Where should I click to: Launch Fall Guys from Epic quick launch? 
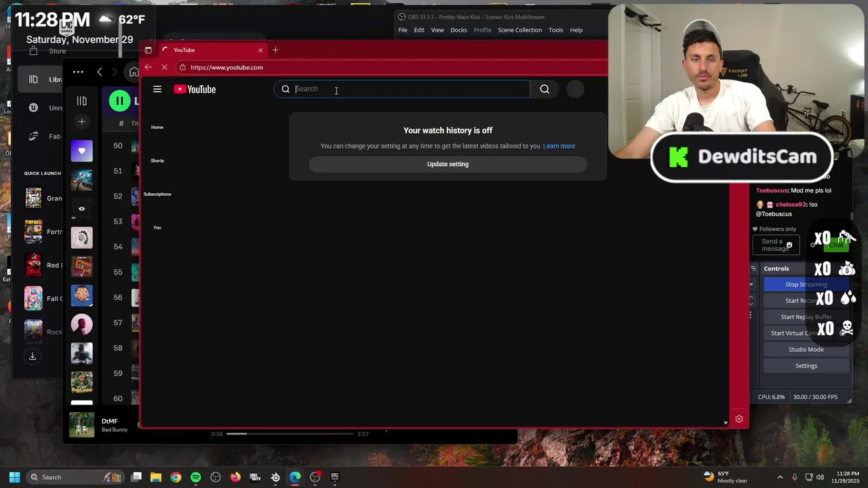coord(43,298)
